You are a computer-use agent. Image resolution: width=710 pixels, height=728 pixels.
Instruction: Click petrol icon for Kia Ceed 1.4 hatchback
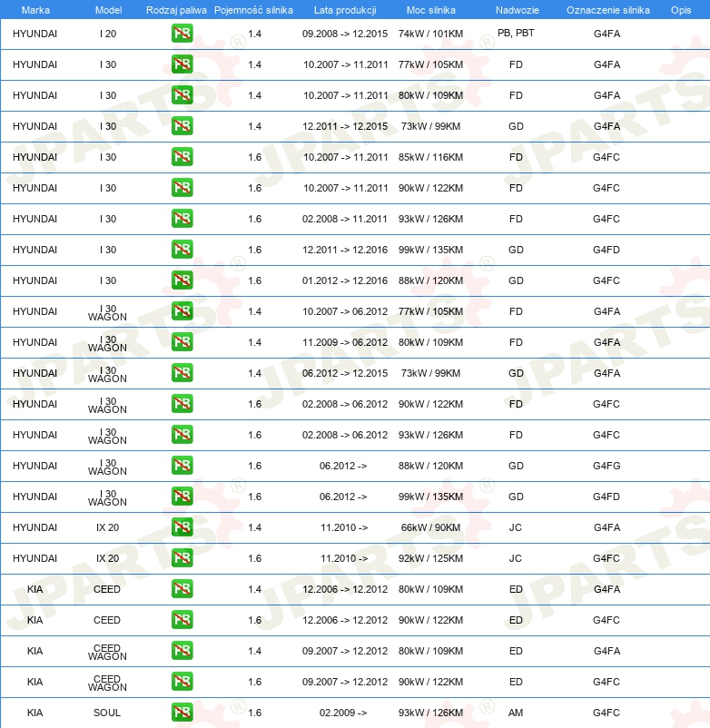(182, 589)
